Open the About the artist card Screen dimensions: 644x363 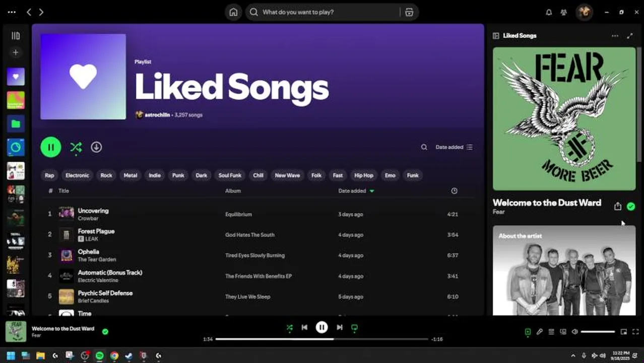564,271
